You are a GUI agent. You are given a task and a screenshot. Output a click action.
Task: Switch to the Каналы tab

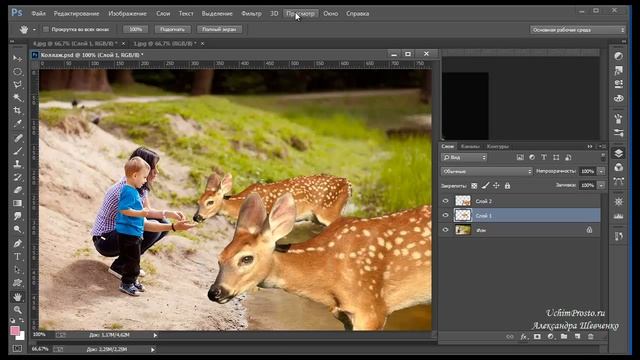pyautogui.click(x=470, y=146)
